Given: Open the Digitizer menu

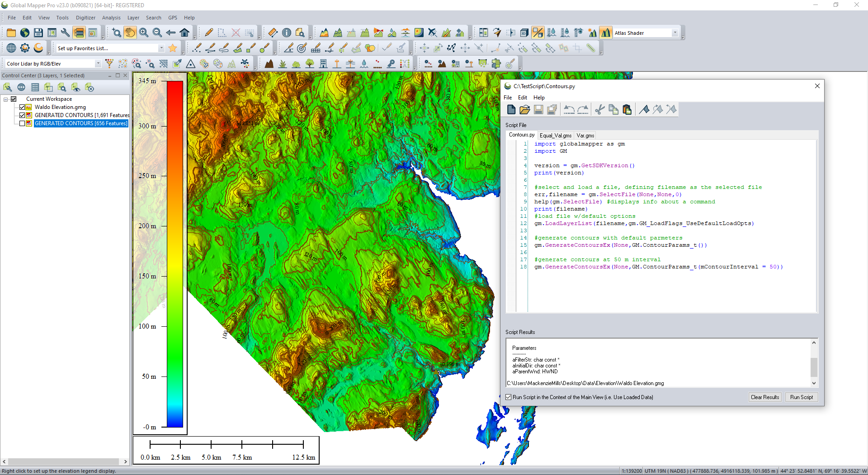Looking at the screenshot, I should [85, 18].
